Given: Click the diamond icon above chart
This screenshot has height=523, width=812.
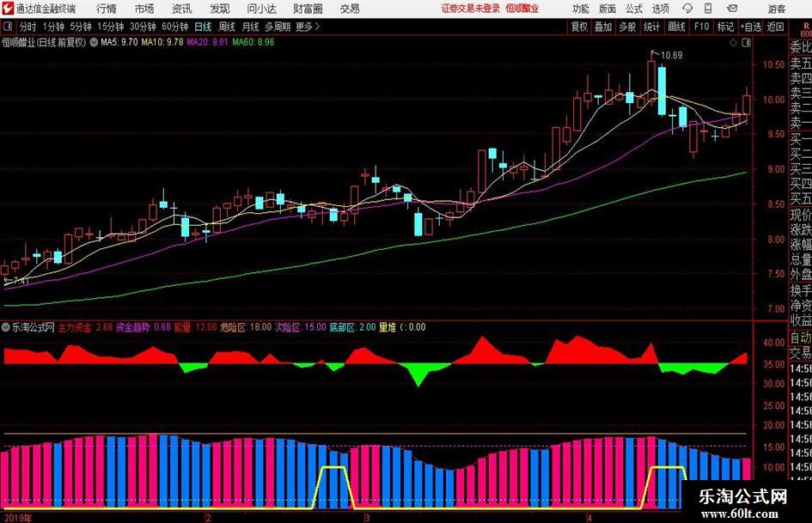Looking at the screenshot, I should [733, 43].
